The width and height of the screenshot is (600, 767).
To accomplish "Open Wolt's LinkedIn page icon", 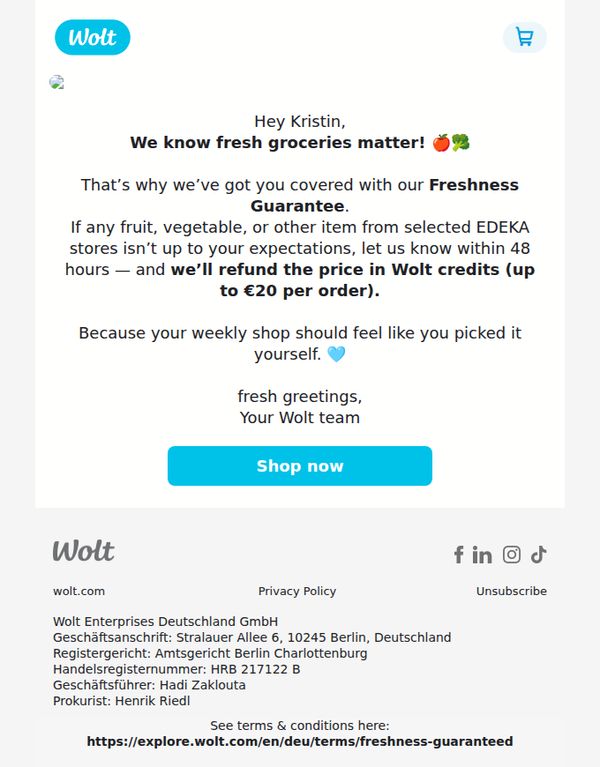I will point(482,555).
